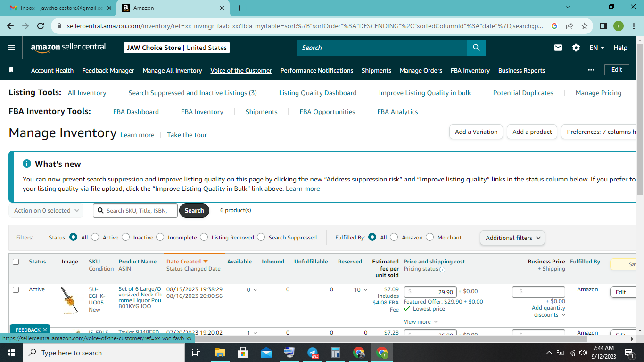Click the Amazon Seller Central logo
Screen dimensions: 644x362
[69, 48]
